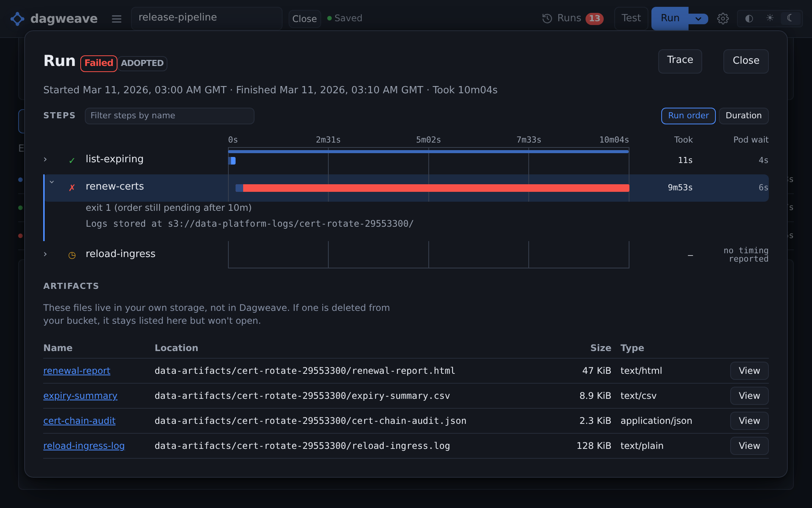View the expiry-summary.csv artifact
812x508 pixels.
pos(749,396)
